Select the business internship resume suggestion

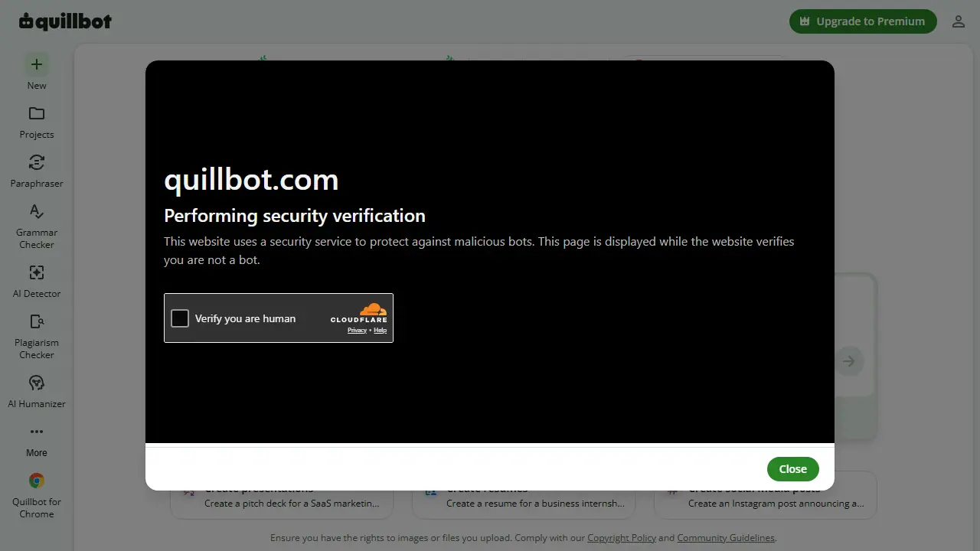(x=524, y=496)
